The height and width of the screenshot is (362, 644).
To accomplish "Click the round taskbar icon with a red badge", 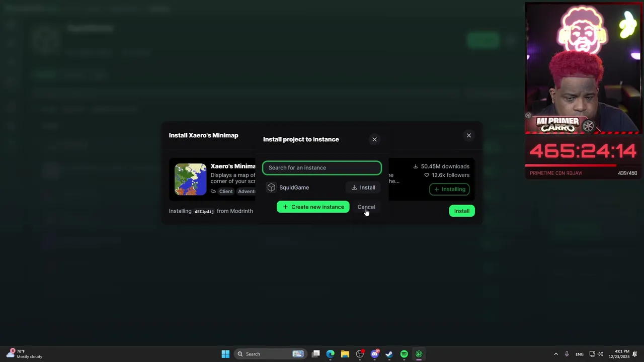I will pyautogui.click(x=360, y=354).
